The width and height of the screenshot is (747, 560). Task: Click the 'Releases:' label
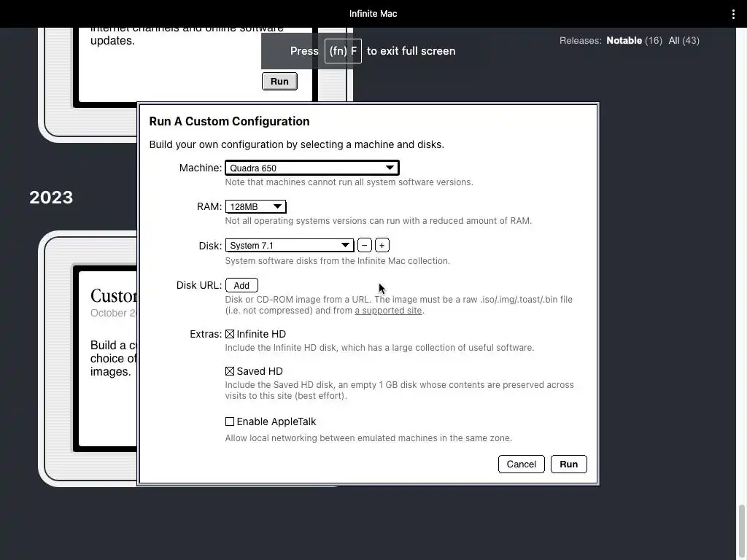click(580, 41)
